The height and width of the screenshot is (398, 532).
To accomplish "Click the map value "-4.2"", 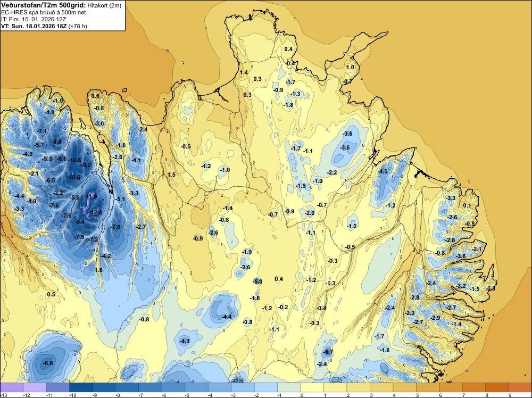I will click(106, 256).
